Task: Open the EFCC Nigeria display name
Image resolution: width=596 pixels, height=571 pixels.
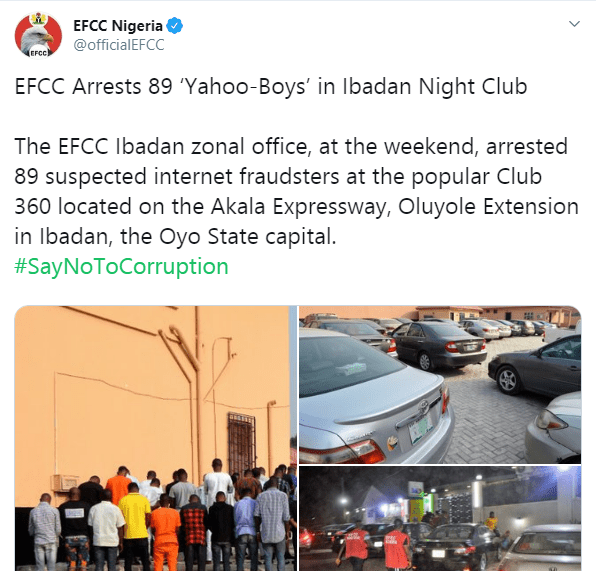Action: [118, 26]
